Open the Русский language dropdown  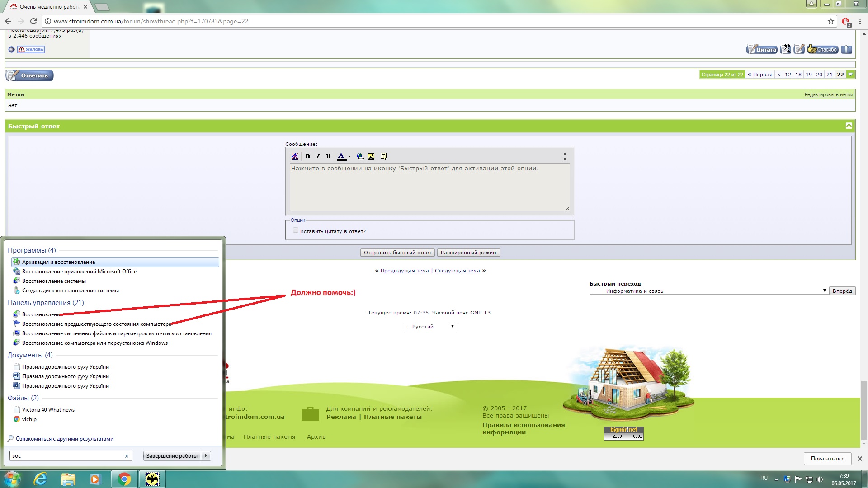tap(430, 327)
